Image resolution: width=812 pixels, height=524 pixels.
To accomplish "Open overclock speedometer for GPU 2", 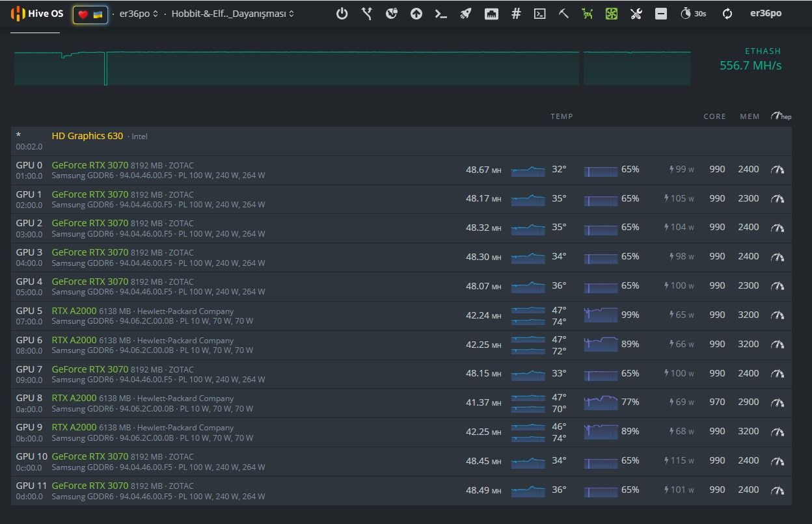I will click(x=778, y=228).
